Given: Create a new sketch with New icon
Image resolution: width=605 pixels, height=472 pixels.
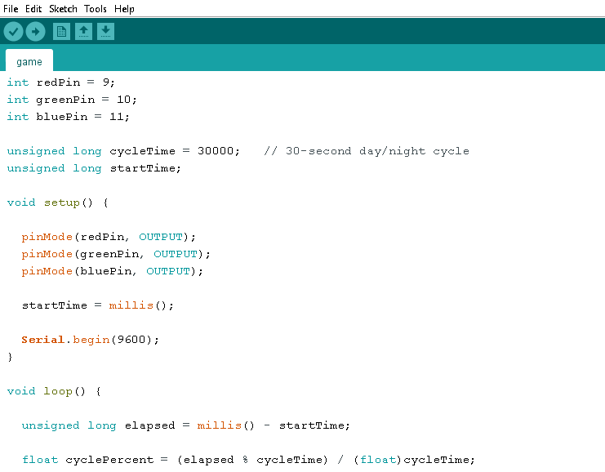Looking at the screenshot, I should click(x=61, y=31).
